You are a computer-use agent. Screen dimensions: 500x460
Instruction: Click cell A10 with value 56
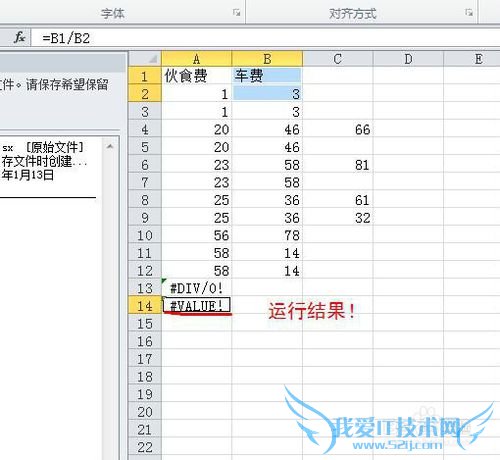(196, 235)
